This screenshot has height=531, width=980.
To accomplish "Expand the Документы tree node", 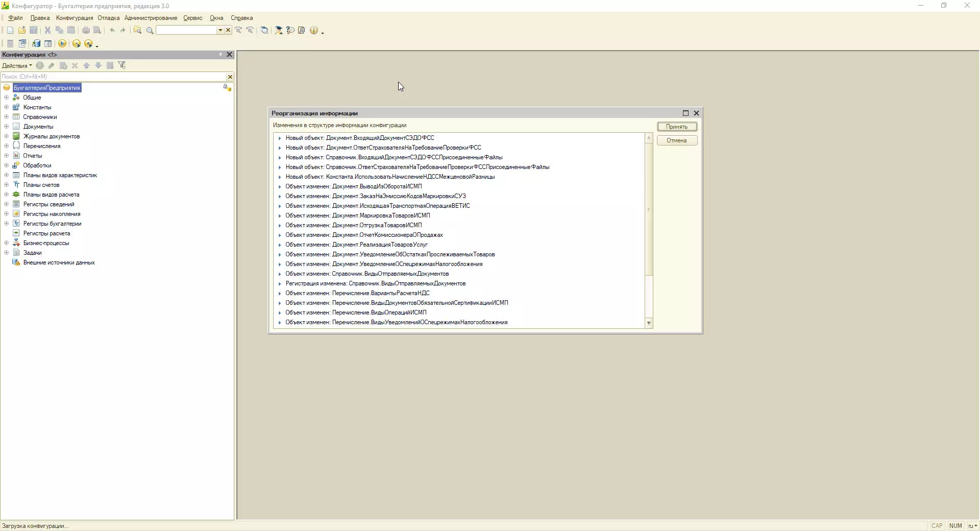I will pos(7,127).
